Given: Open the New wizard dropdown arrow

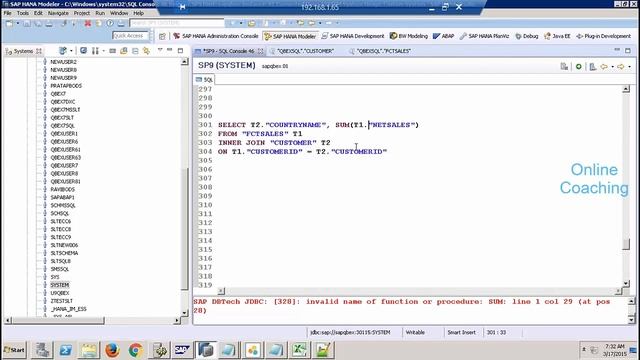Looking at the screenshot, I should (x=18, y=23).
